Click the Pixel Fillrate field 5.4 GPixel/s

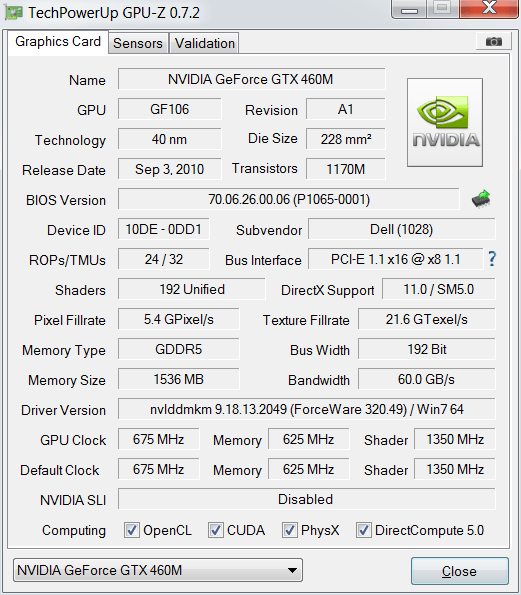click(178, 319)
